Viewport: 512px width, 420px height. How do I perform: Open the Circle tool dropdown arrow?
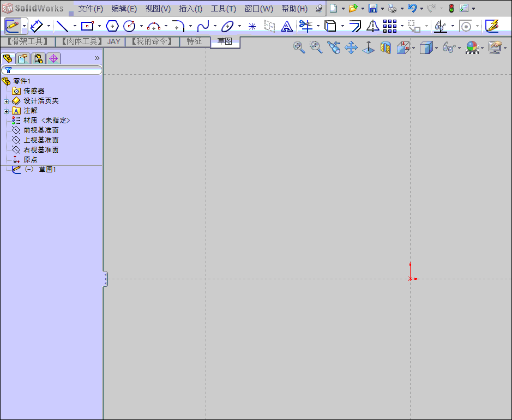tap(141, 26)
